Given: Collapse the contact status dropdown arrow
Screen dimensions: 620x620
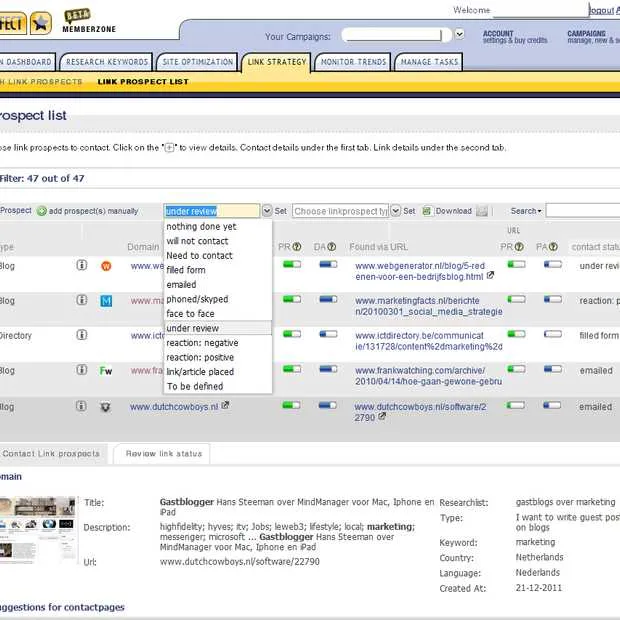Looking at the screenshot, I should (x=267, y=211).
